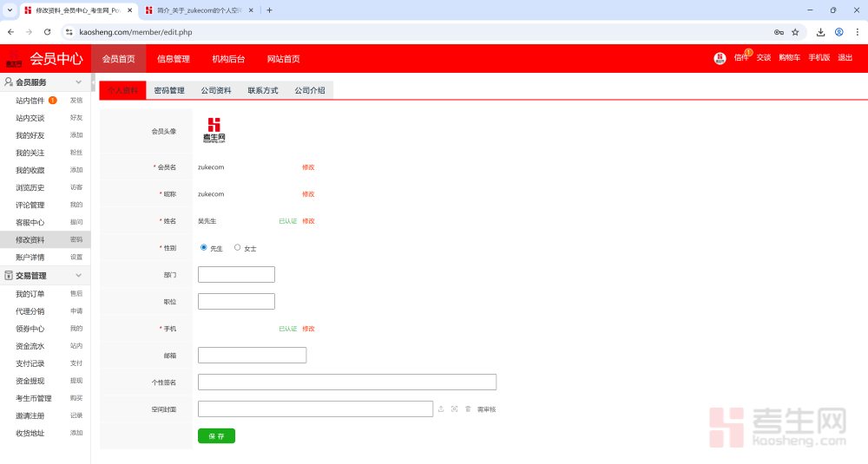Collapse the 交易管理 sidebar section
Screen dimensions: 868x464
(x=78, y=276)
